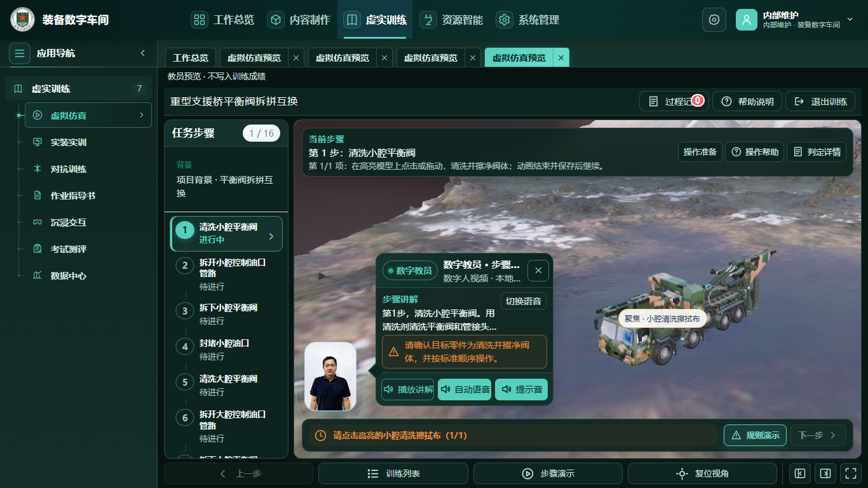Close the 数字教员 popup panel
Viewport: 868px width, 488px height.
538,271
